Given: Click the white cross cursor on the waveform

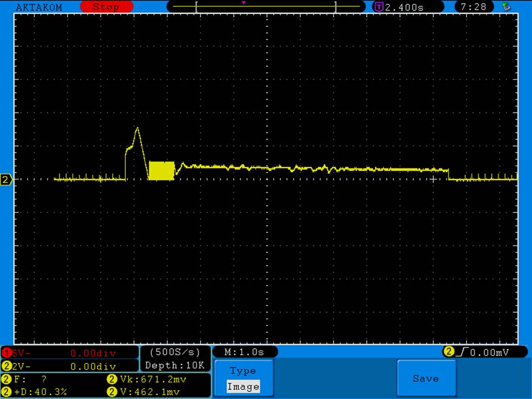Looking at the screenshot, I should [x=433, y=179].
